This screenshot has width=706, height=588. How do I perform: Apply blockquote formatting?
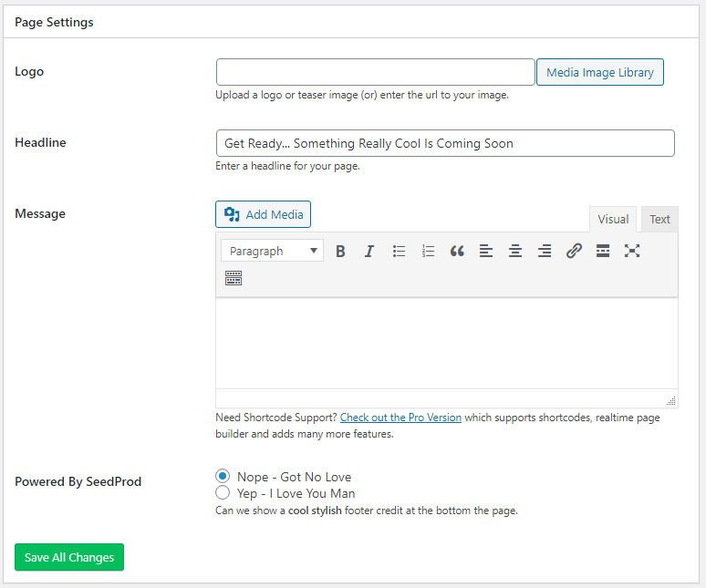click(x=457, y=251)
